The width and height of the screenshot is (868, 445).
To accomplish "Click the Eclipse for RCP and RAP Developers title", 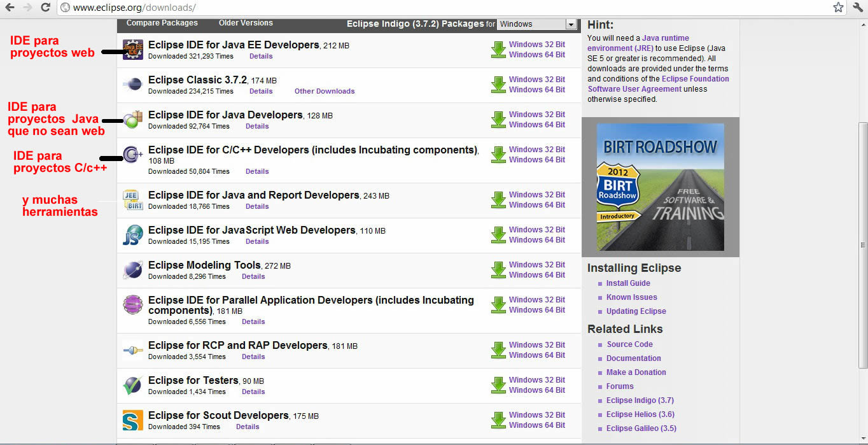I will point(238,346).
